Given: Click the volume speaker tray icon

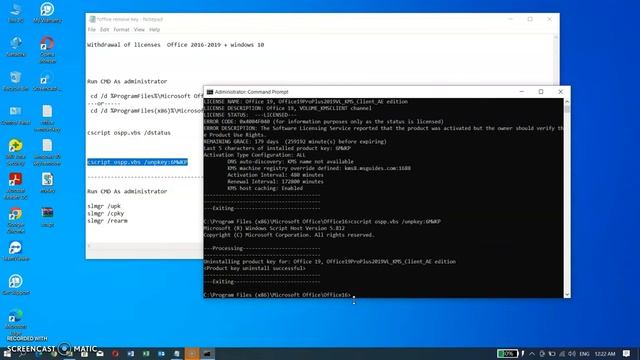Looking at the screenshot, I should click(x=572, y=353).
